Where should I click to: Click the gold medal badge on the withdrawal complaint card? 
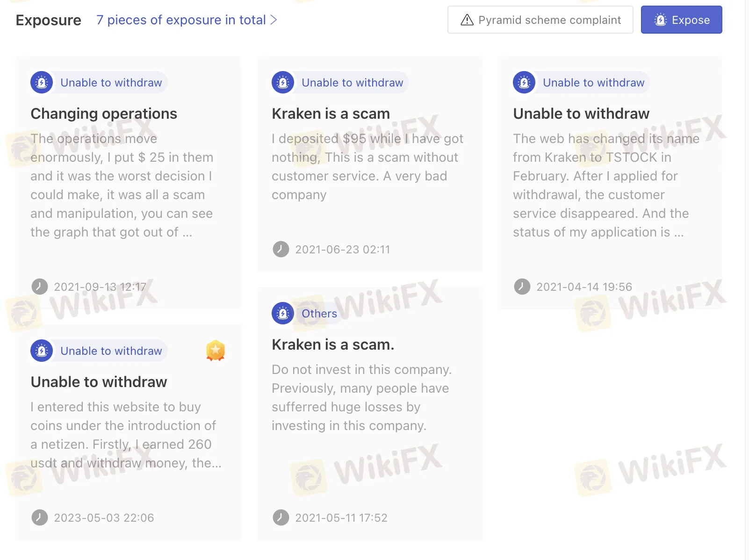[215, 350]
